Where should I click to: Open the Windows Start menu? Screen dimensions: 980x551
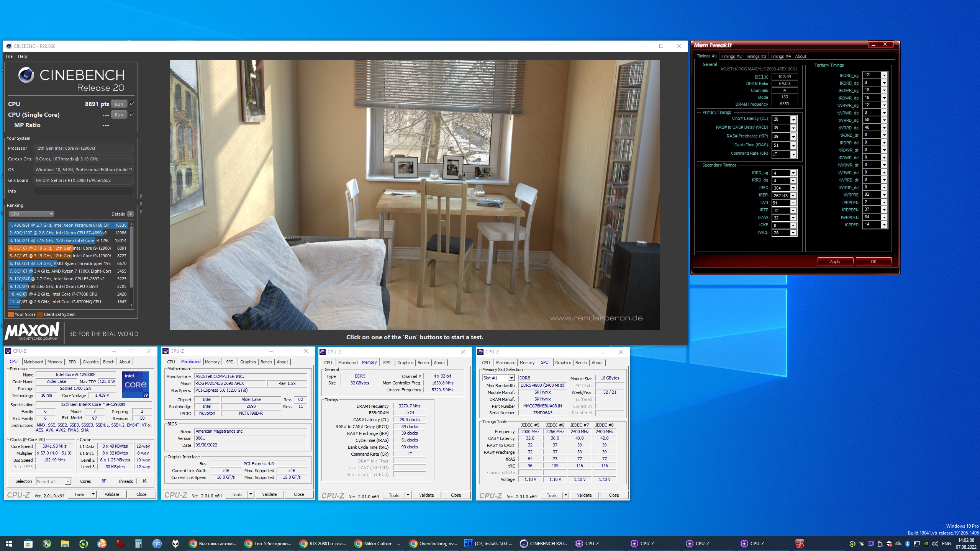point(9,543)
